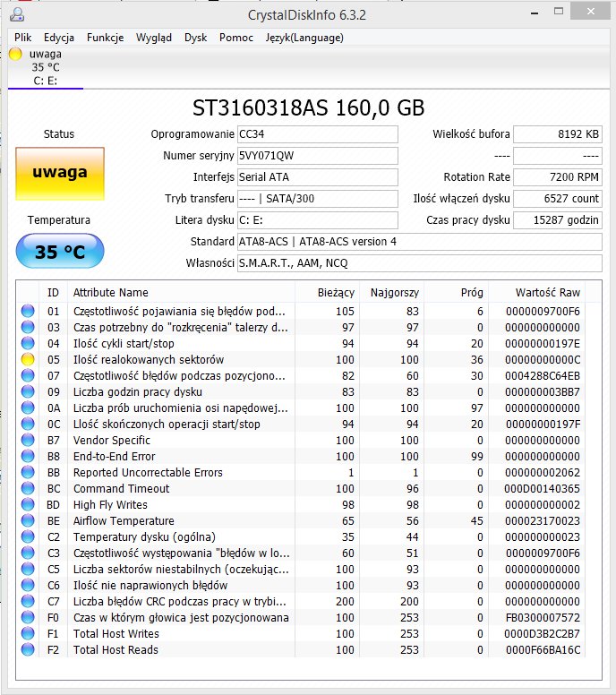The height and width of the screenshot is (695, 616).
Task: Click the serial number field 5VY071QW
Action: [x=318, y=156]
